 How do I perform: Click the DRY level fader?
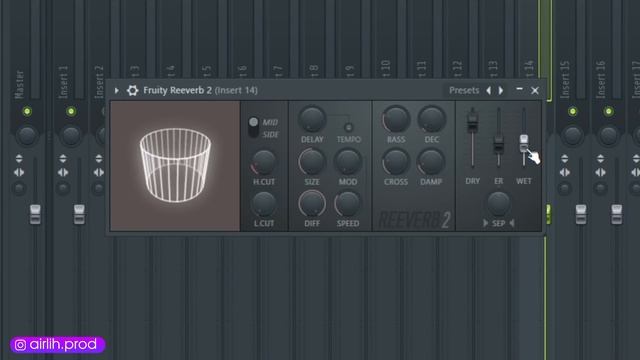[x=472, y=121]
